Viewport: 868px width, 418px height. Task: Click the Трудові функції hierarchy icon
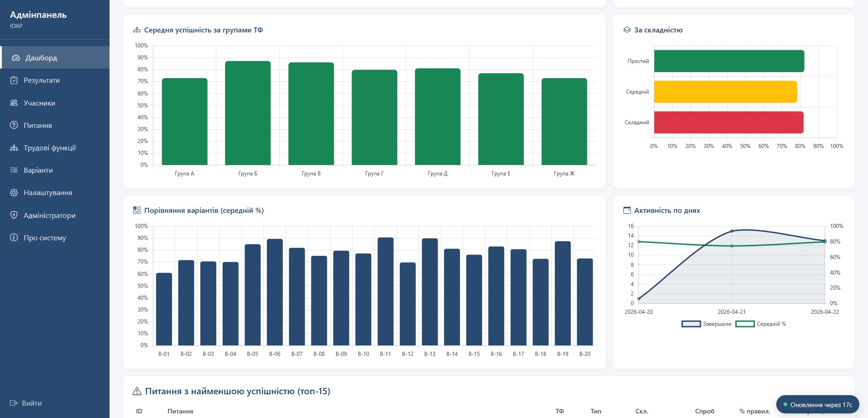pos(14,148)
